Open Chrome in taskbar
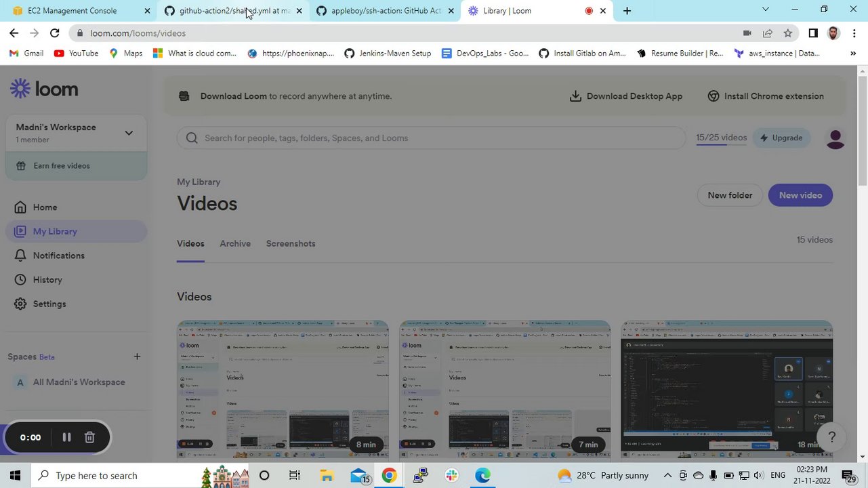 (x=389, y=476)
